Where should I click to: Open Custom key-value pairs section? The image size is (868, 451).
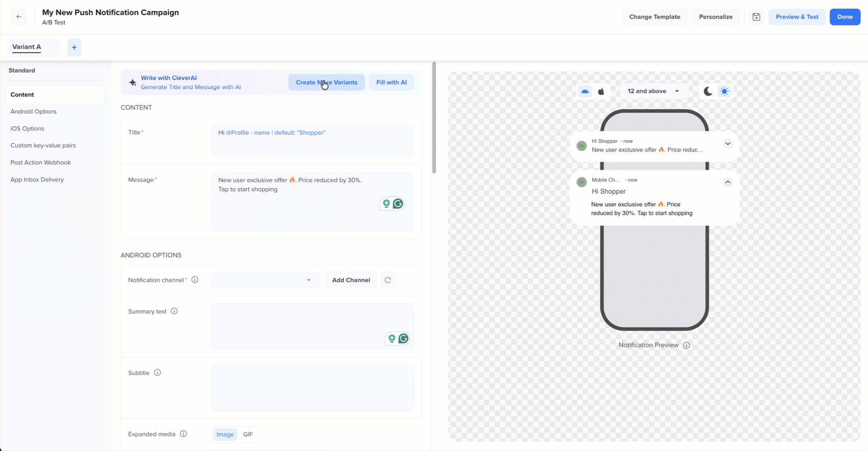point(43,145)
